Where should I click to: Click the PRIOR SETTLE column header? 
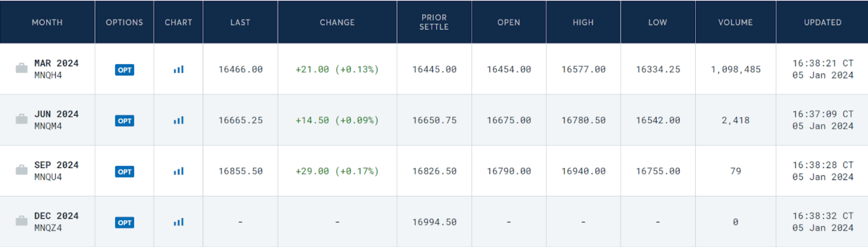pyautogui.click(x=434, y=23)
